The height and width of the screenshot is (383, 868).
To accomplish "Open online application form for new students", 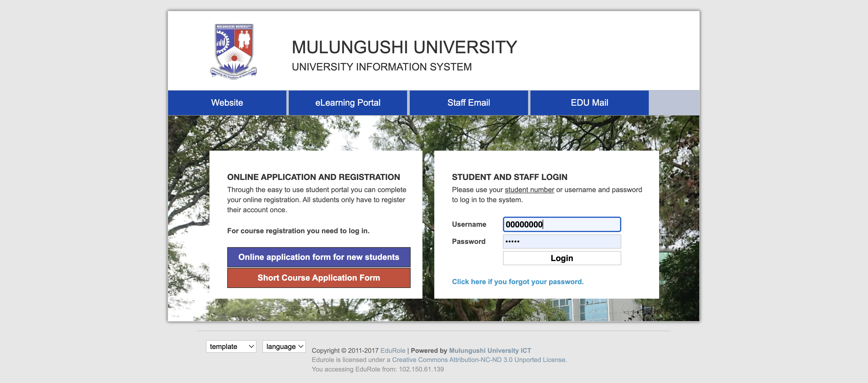I will click(x=318, y=257).
